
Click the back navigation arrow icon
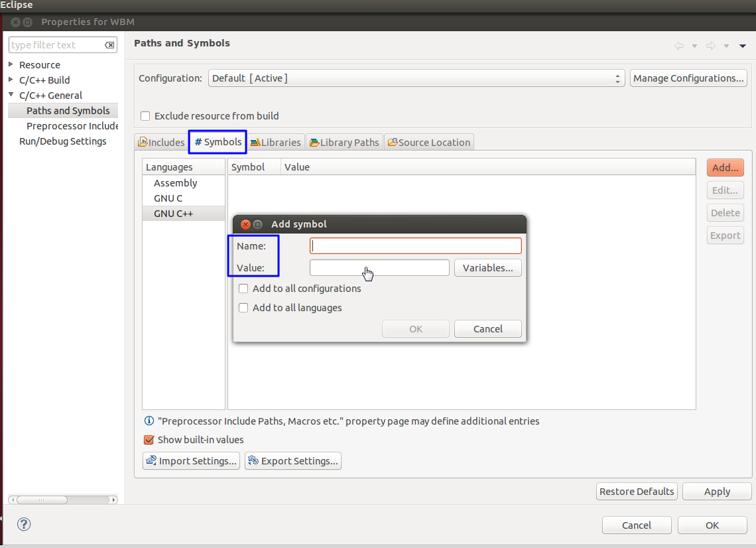pyautogui.click(x=679, y=46)
